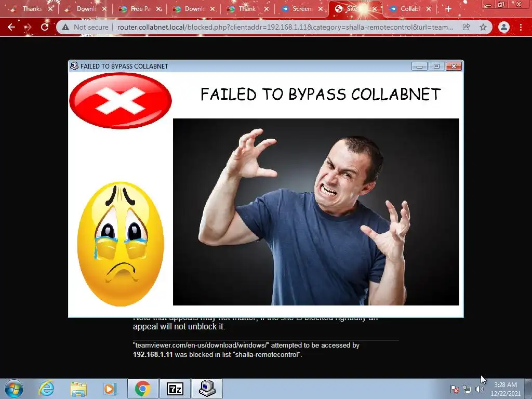Close the 'Screen' tab

point(320,9)
